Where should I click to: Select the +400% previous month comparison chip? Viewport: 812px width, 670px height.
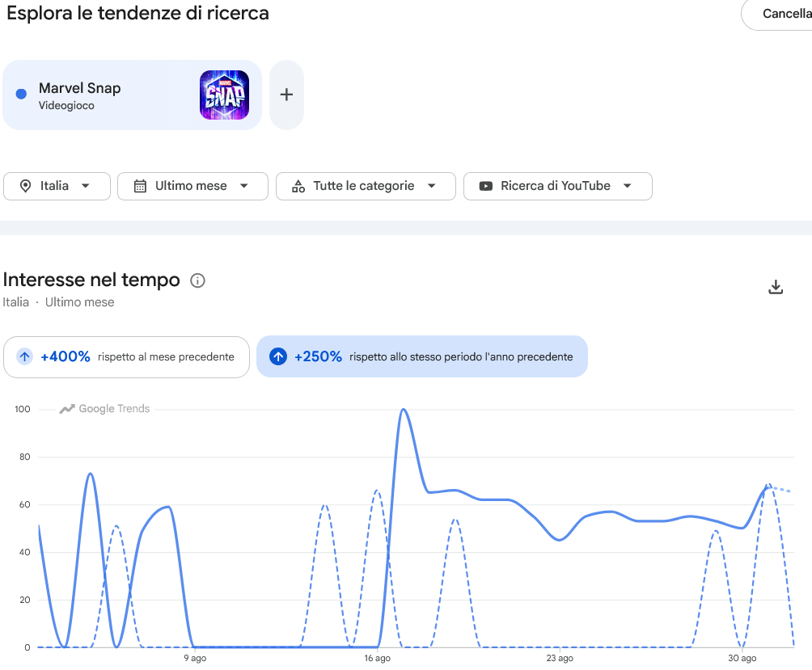coord(126,357)
